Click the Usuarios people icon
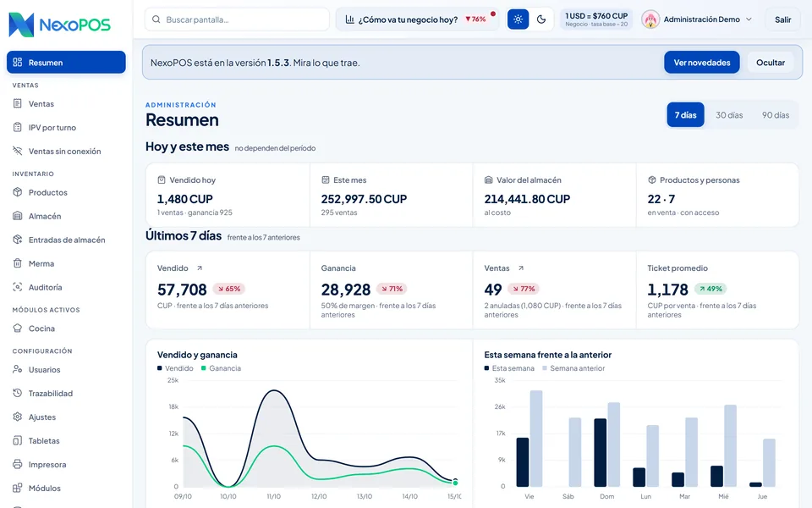Screen dimensions: 812x508 18,370
